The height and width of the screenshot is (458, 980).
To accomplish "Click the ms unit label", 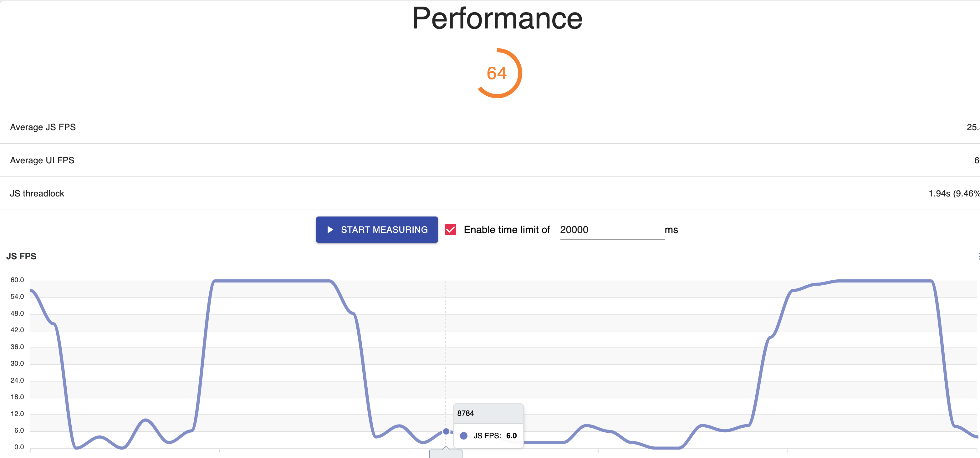I will click(671, 230).
